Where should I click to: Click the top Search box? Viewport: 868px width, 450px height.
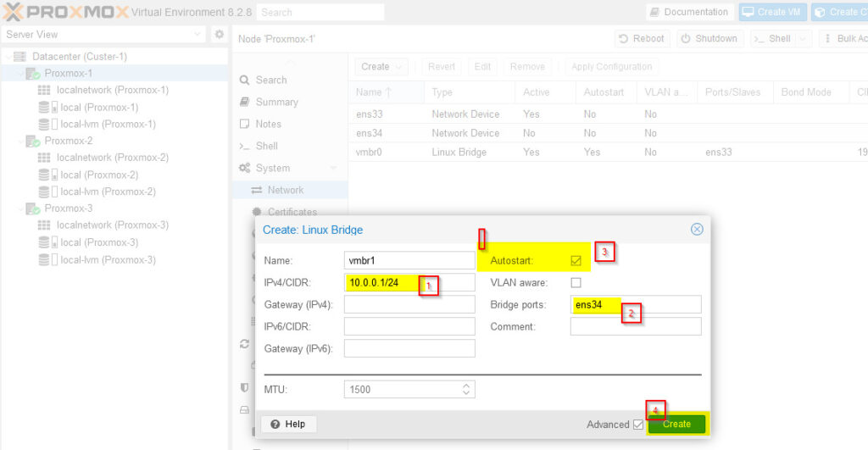pos(320,12)
